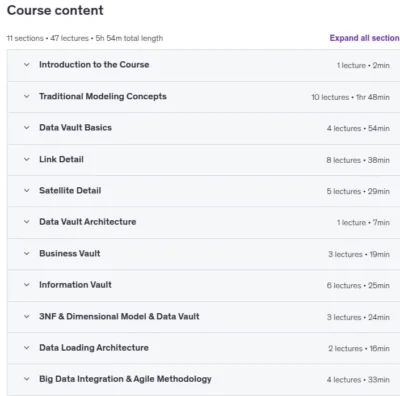The height and width of the screenshot is (396, 400).
Task: Click chevron for Big Data Integration section
Action: (x=27, y=379)
